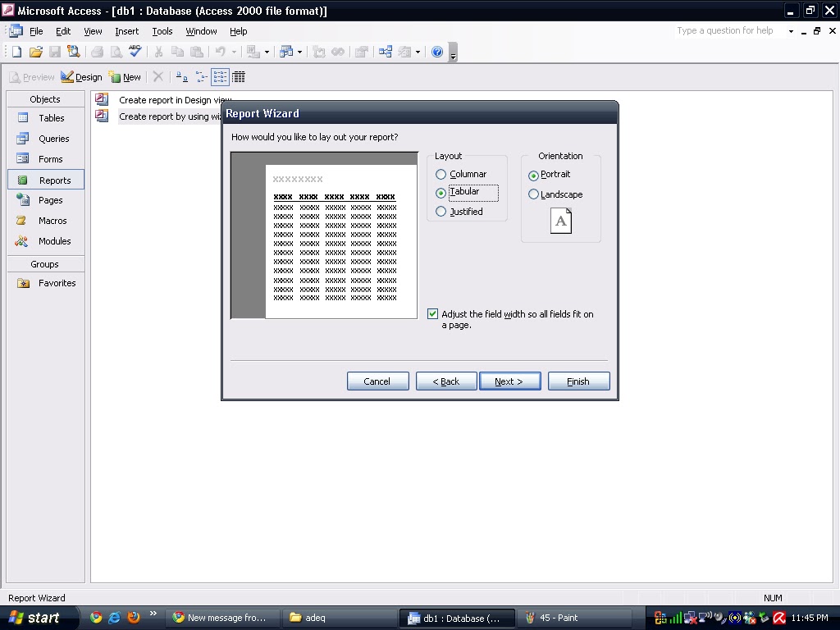The width and height of the screenshot is (840, 630).
Task: Click the Groups bar header
Action: click(x=46, y=264)
